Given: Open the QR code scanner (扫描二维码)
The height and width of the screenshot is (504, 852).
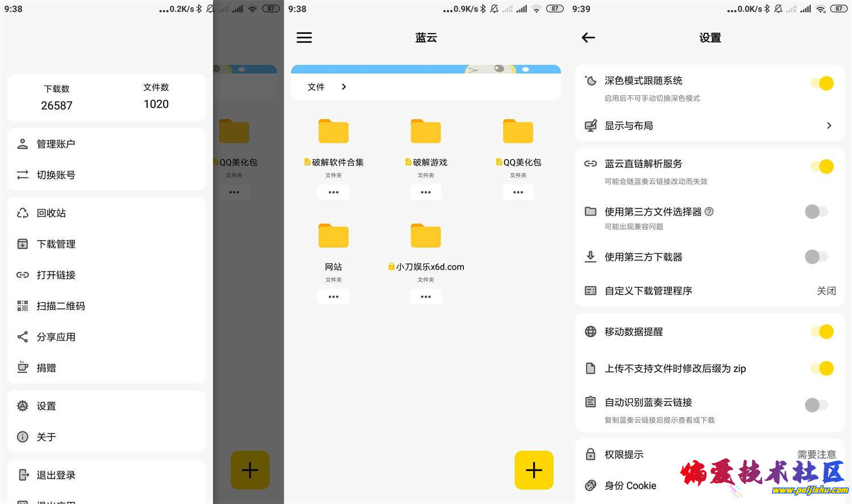Looking at the screenshot, I should tap(61, 306).
